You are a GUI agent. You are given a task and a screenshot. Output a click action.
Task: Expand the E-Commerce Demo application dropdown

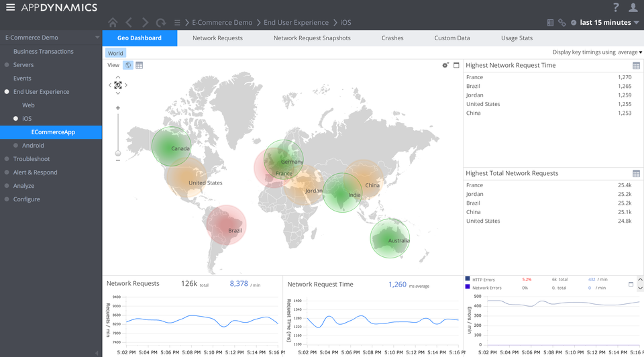click(x=97, y=38)
